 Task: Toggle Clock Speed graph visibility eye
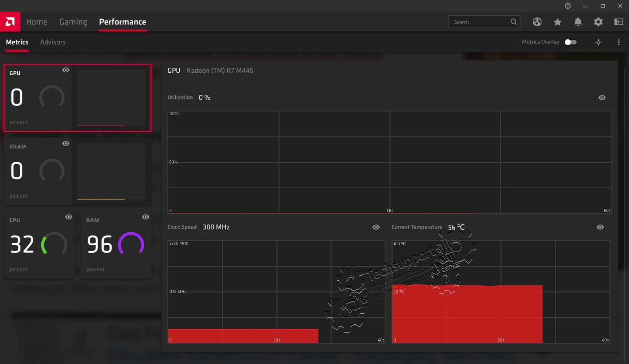376,227
